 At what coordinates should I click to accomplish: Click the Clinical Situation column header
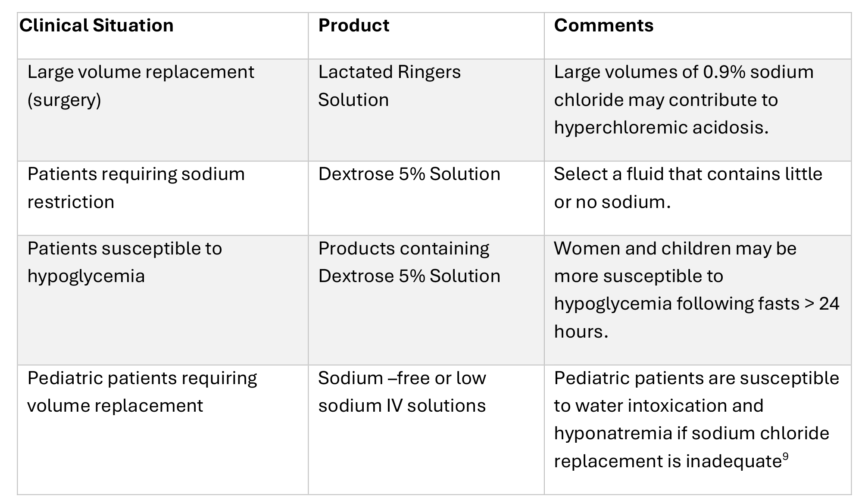tap(96, 25)
